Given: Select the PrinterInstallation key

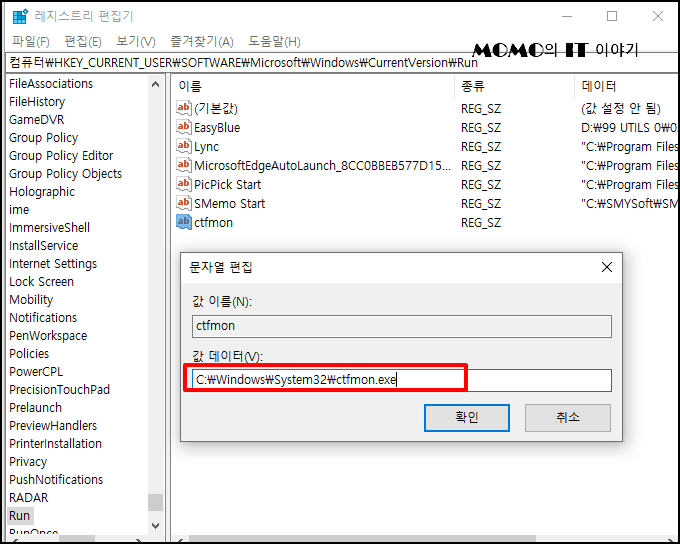Looking at the screenshot, I should click(x=56, y=444).
